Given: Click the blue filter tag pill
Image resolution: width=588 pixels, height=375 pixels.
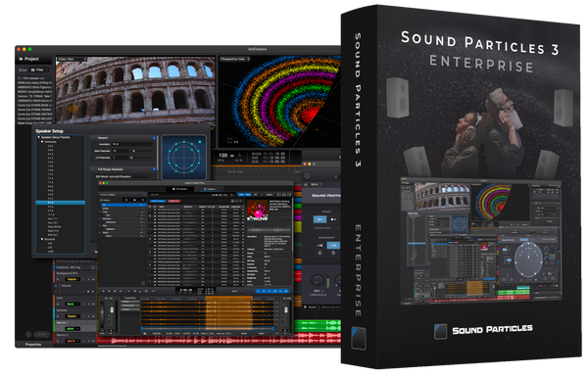Looking at the screenshot, I should pyautogui.click(x=158, y=201).
